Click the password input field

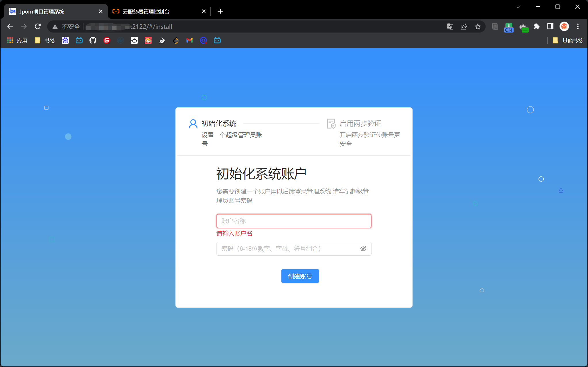(x=288, y=249)
